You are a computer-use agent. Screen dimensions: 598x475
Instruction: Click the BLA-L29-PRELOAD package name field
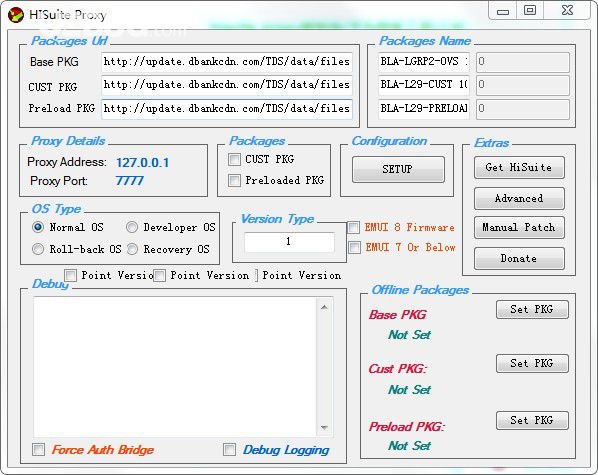(424, 109)
